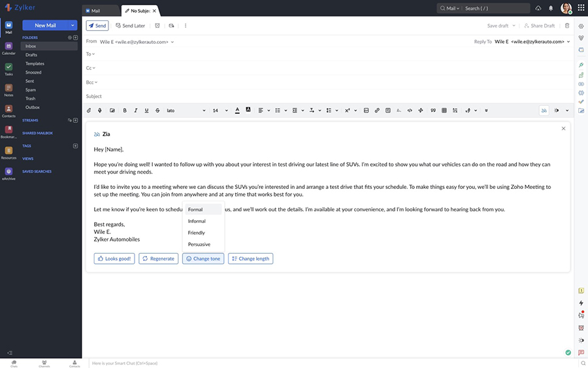Open the line spacing options
This screenshot has width=588, height=368.
[x=332, y=110]
